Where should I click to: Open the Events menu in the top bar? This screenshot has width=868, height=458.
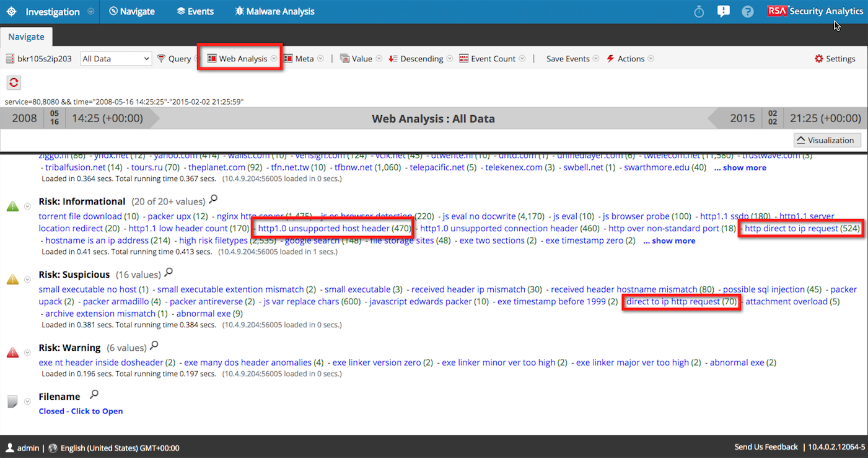point(195,11)
